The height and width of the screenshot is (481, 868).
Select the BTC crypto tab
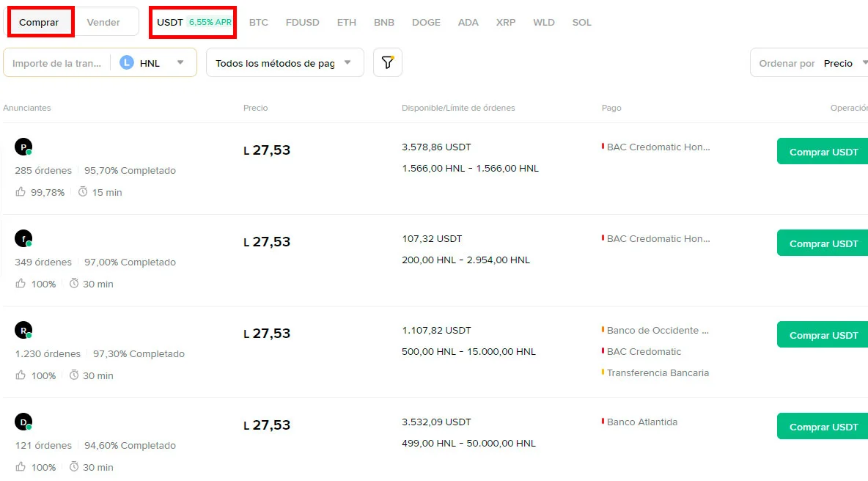point(259,22)
